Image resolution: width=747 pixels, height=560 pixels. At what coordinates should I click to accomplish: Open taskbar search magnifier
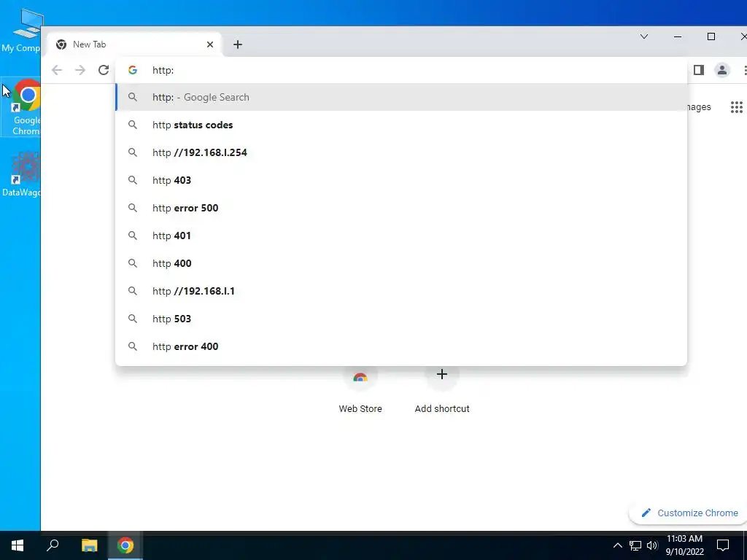[x=53, y=545]
